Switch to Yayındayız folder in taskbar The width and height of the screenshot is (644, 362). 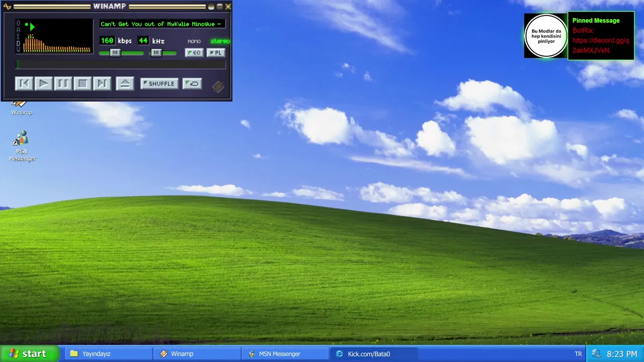tap(109, 354)
